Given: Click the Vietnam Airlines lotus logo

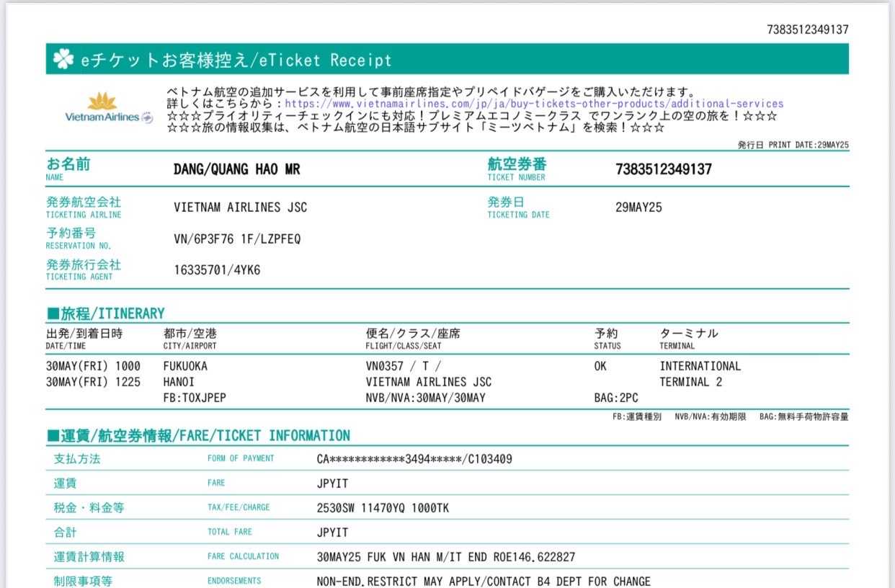Looking at the screenshot, I should [x=102, y=102].
